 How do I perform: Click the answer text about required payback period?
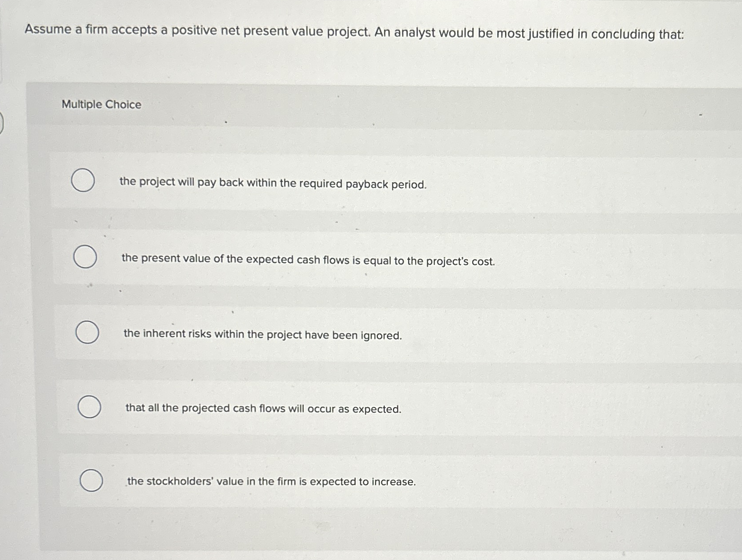[273, 183]
